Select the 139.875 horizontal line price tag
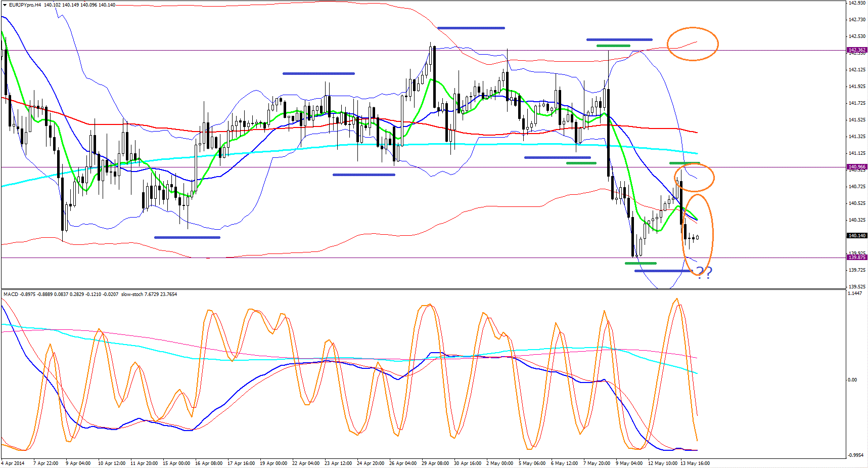Image resolution: width=868 pixels, height=468 pixels. coord(857,257)
